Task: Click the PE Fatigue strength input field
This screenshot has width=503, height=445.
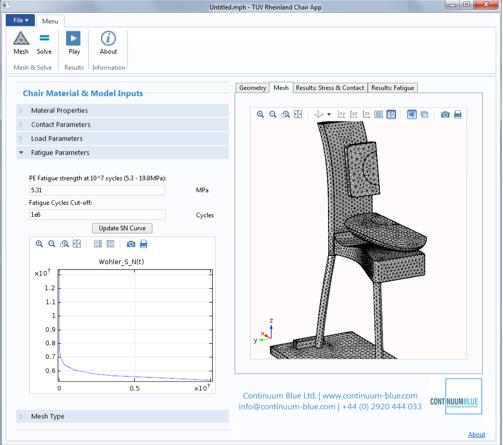Action: point(97,190)
